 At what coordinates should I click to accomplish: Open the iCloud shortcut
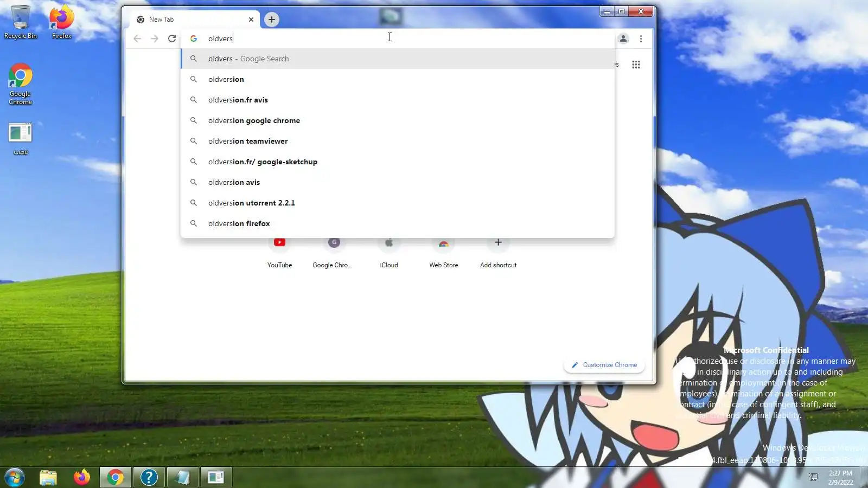click(389, 253)
